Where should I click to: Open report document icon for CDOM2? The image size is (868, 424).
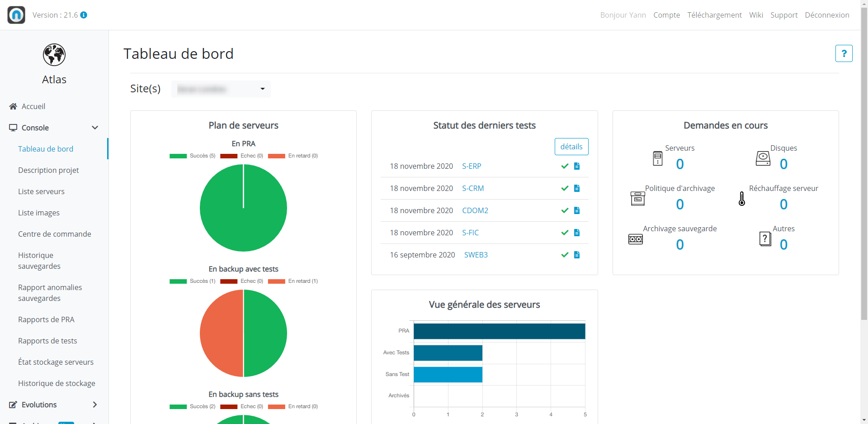(577, 210)
